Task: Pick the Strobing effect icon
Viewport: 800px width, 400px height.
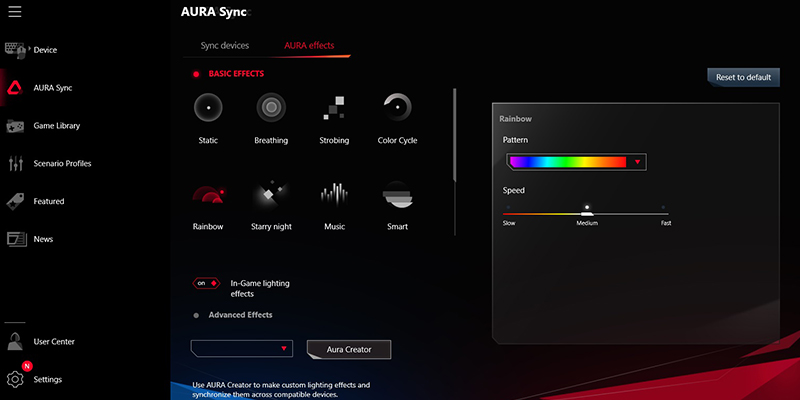Action: pos(334,106)
